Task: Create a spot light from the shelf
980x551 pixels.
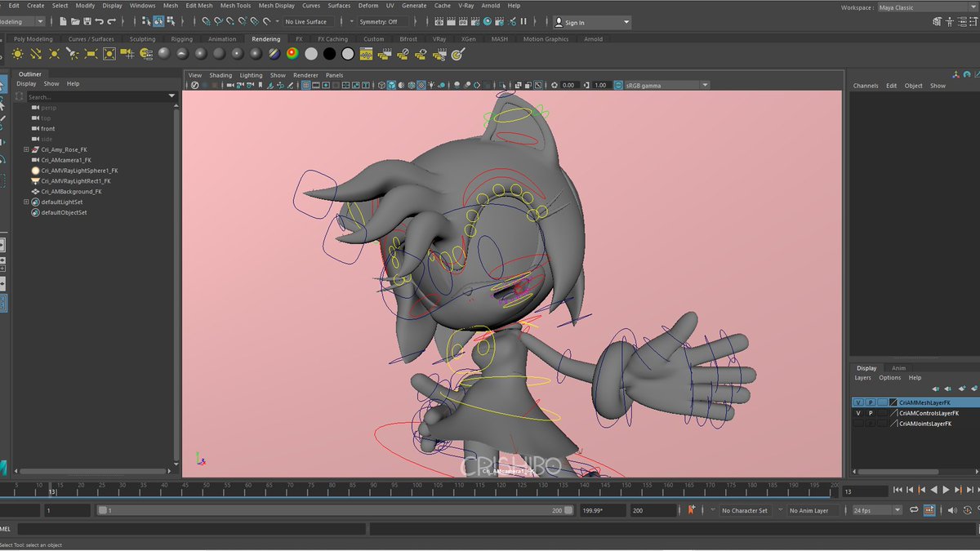Action: pos(72,54)
